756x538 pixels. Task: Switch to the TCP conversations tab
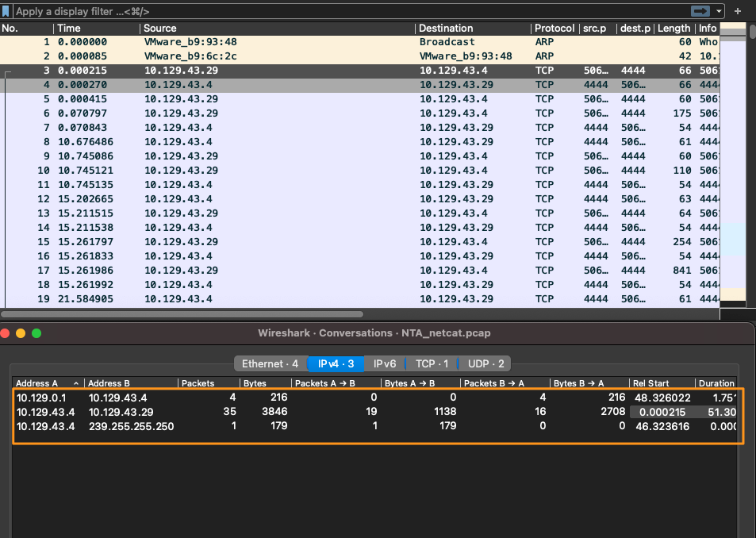[432, 363]
